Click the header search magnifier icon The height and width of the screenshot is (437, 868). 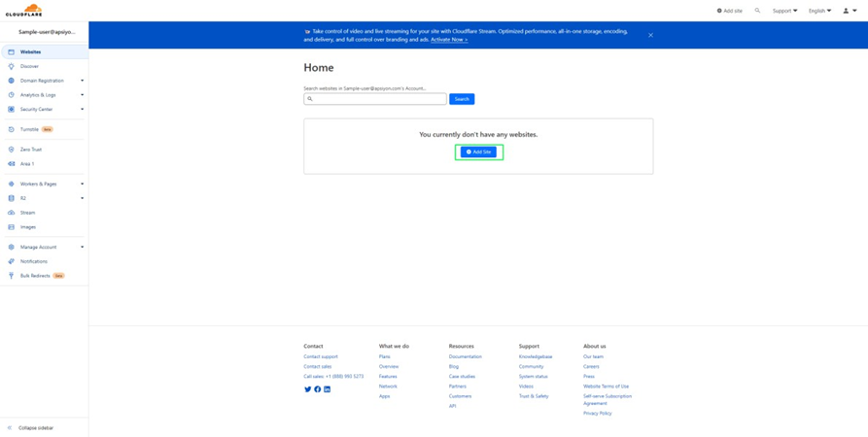click(757, 11)
